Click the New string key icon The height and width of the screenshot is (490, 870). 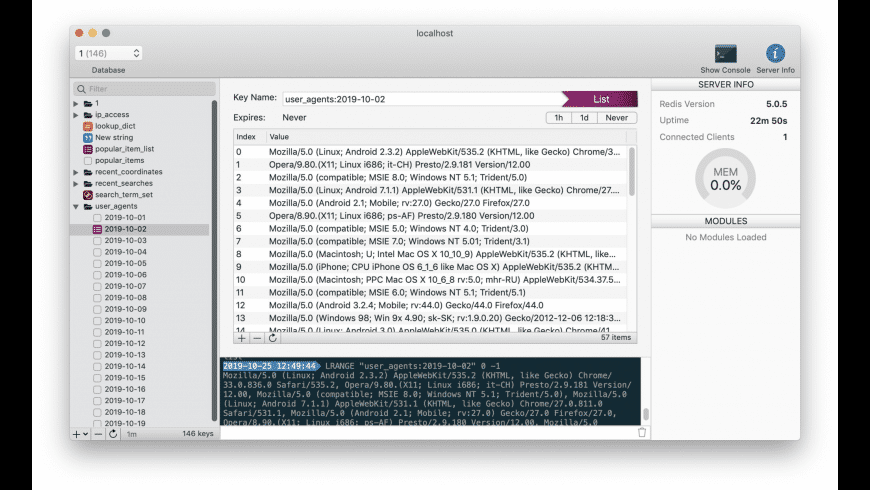point(88,138)
